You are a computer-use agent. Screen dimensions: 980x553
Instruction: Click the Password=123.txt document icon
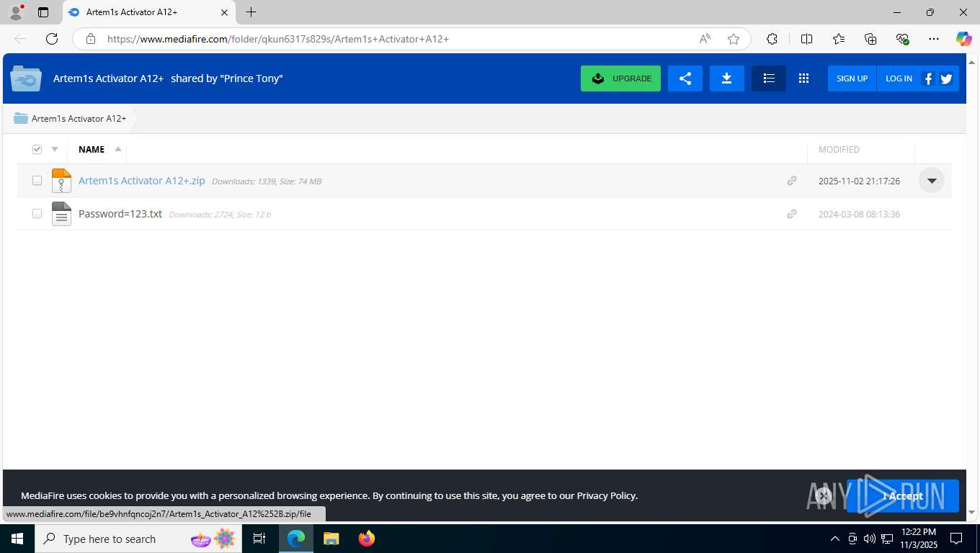[x=61, y=214]
